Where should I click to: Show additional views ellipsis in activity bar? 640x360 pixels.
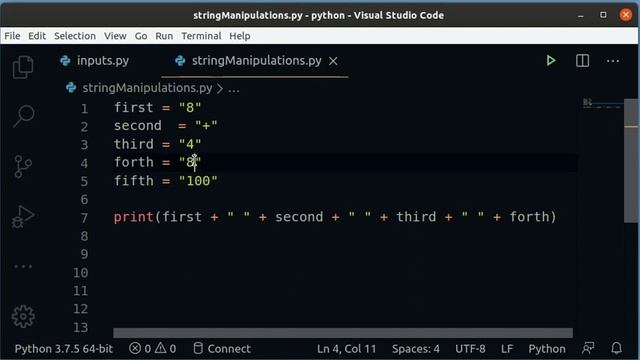pyautogui.click(x=23, y=267)
